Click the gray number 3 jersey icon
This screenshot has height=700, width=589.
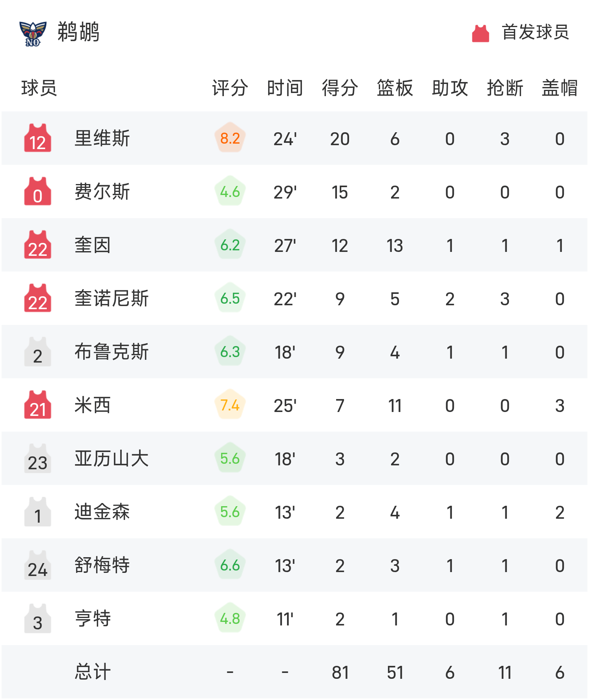click(38, 618)
